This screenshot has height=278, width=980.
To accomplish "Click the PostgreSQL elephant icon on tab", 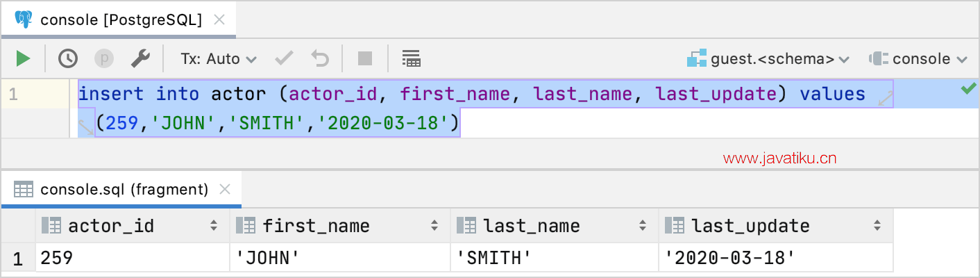I will pos(23,19).
